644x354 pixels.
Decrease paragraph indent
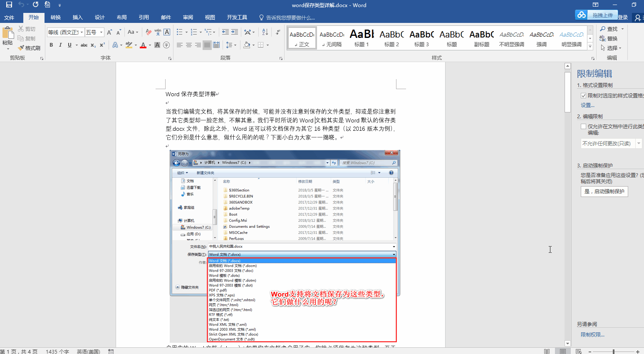[225, 32]
